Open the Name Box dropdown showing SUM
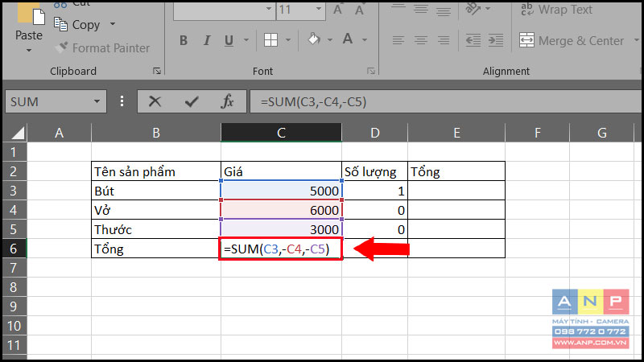 97,101
